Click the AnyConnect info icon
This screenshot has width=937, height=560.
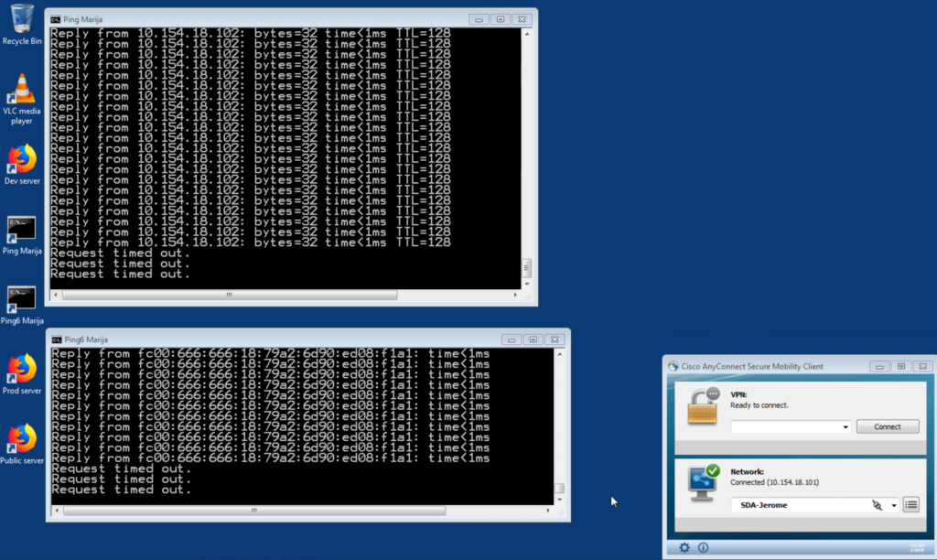[704, 548]
